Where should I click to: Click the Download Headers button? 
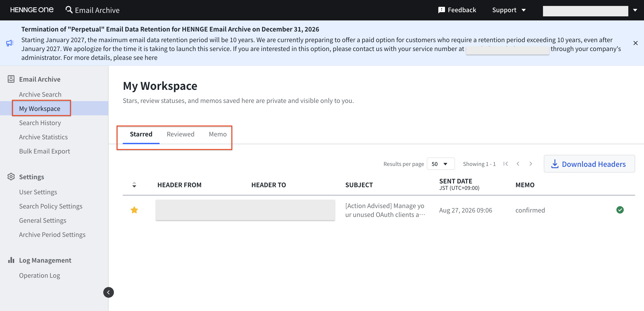click(589, 164)
